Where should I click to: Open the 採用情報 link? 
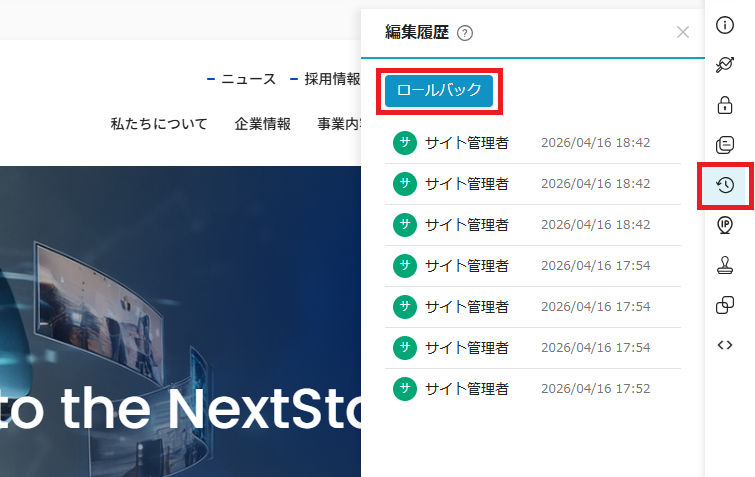(x=330, y=79)
